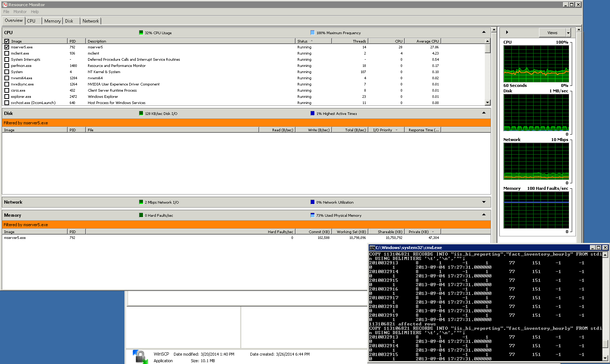Click the CPU list scrollbar down arrow
Screen dimensions: 610x364
point(488,103)
